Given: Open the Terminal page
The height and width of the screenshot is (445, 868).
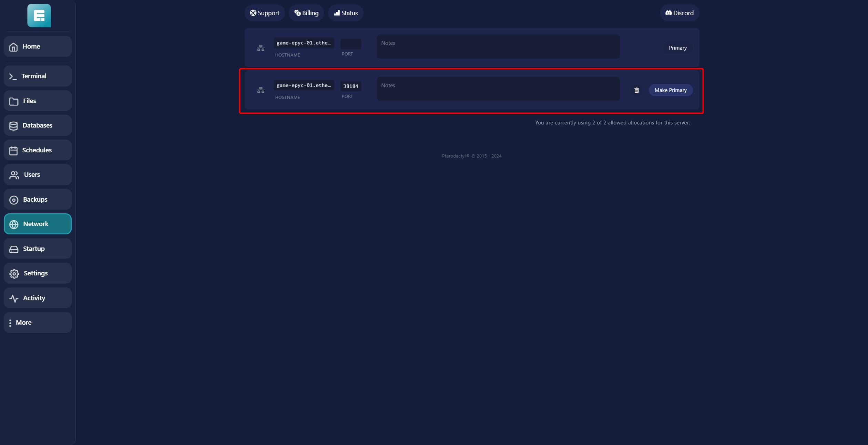Looking at the screenshot, I should [38, 76].
